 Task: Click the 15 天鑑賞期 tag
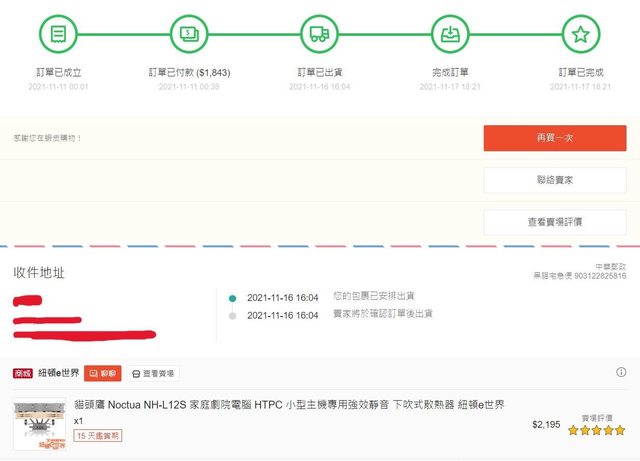coord(98,436)
